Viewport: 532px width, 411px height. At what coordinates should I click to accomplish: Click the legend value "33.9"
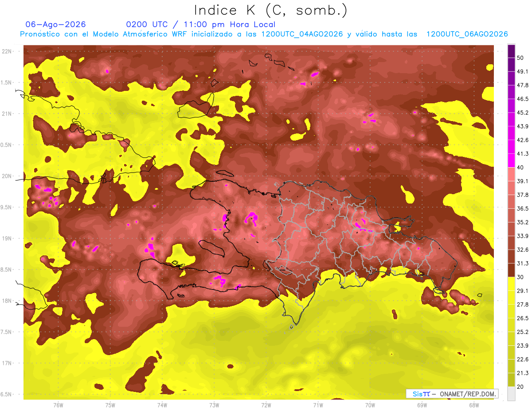pos(522,236)
